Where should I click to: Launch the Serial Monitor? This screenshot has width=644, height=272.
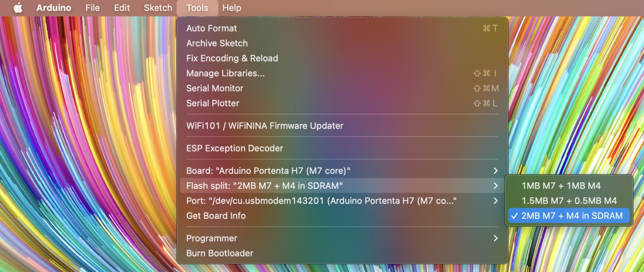pos(342,88)
